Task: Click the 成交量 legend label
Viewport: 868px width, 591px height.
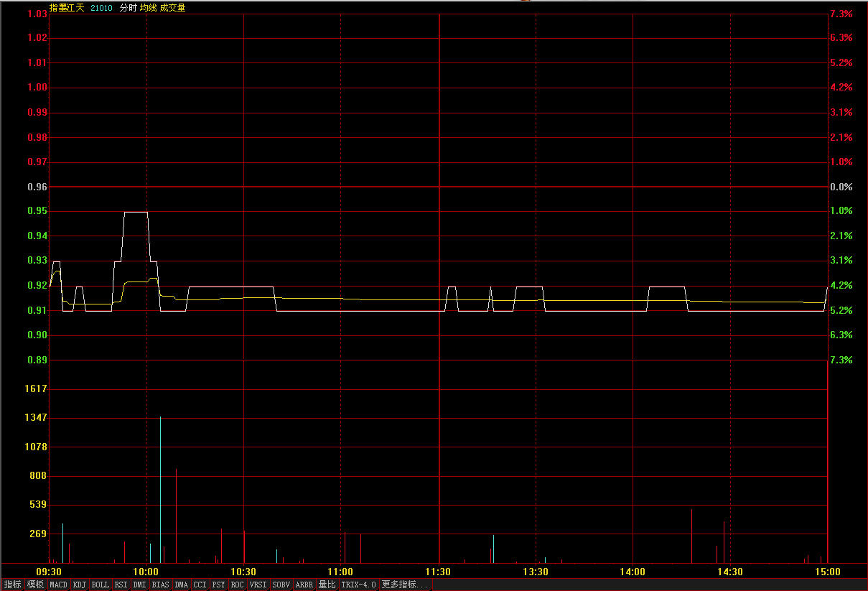Action: point(172,8)
